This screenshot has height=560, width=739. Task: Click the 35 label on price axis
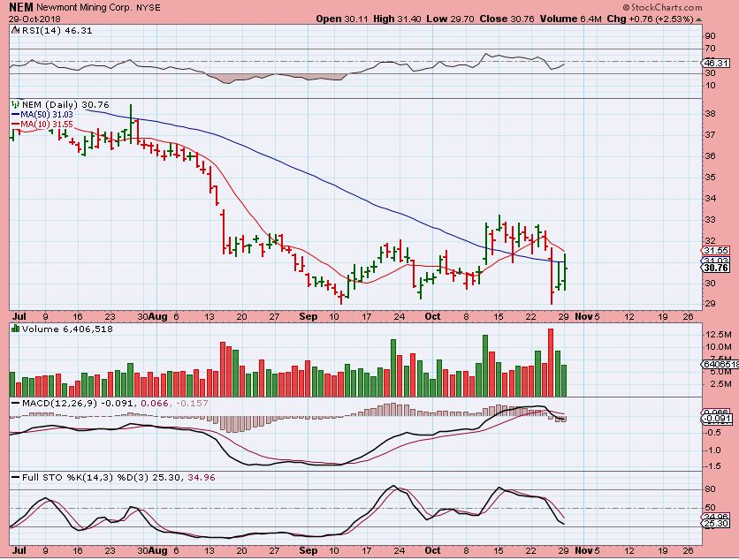(710, 177)
